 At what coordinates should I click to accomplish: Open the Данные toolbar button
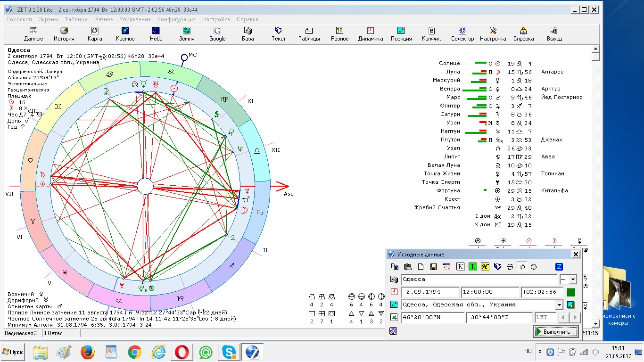tap(33, 34)
